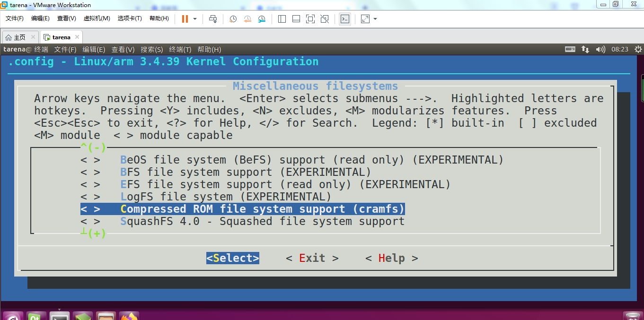644x320 pixels.
Task: Open the power options dropdown arrow
Action: tap(194, 19)
